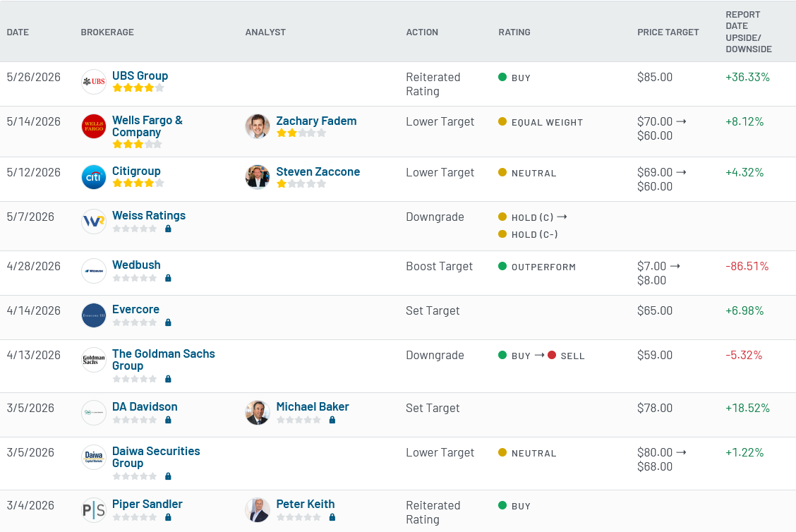Click the UBS Group logo icon
This screenshot has height=532, width=796.
coord(94,82)
